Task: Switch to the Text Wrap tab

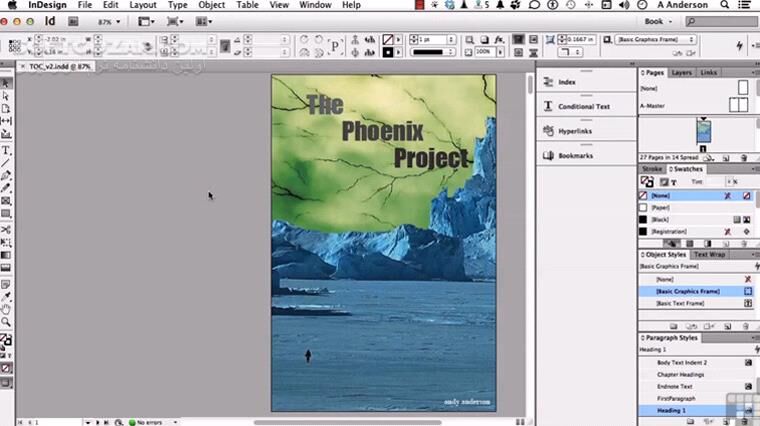Action: pos(709,254)
